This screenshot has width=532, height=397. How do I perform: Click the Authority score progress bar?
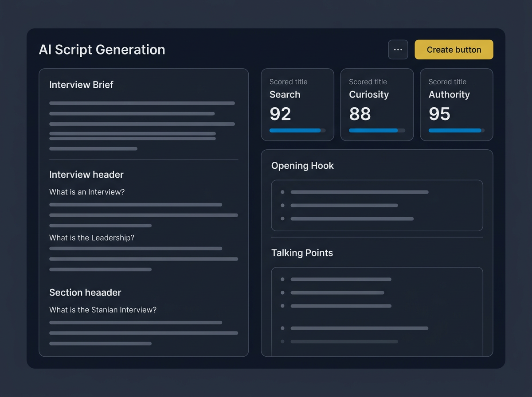457,131
